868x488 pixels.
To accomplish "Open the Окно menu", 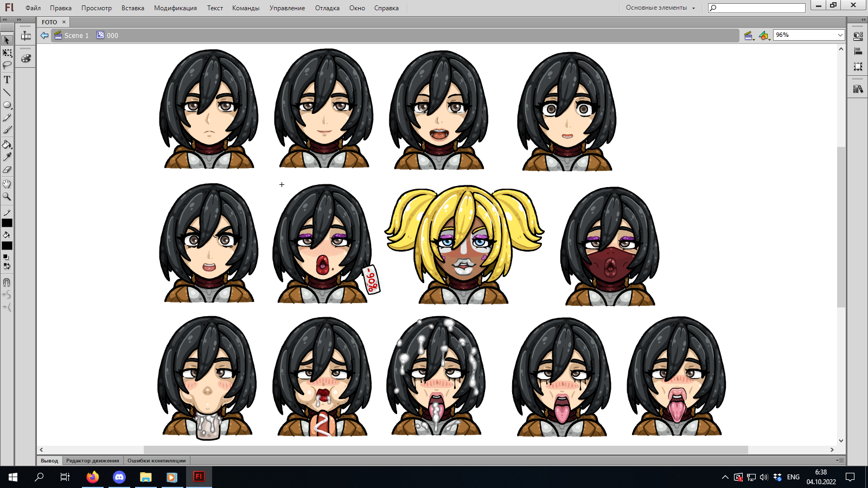I will pyautogui.click(x=357, y=8).
